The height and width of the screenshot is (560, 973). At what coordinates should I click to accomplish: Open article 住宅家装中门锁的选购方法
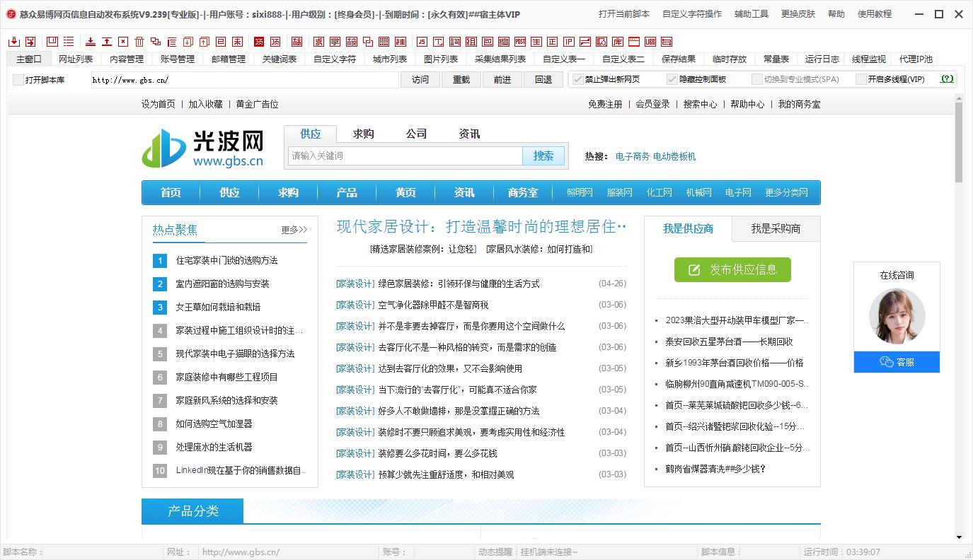pos(226,260)
